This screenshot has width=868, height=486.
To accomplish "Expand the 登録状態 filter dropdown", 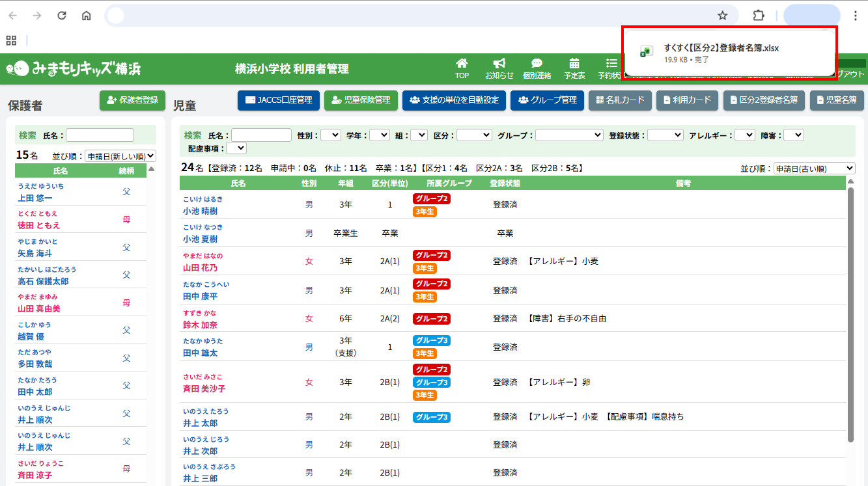I will [x=665, y=135].
